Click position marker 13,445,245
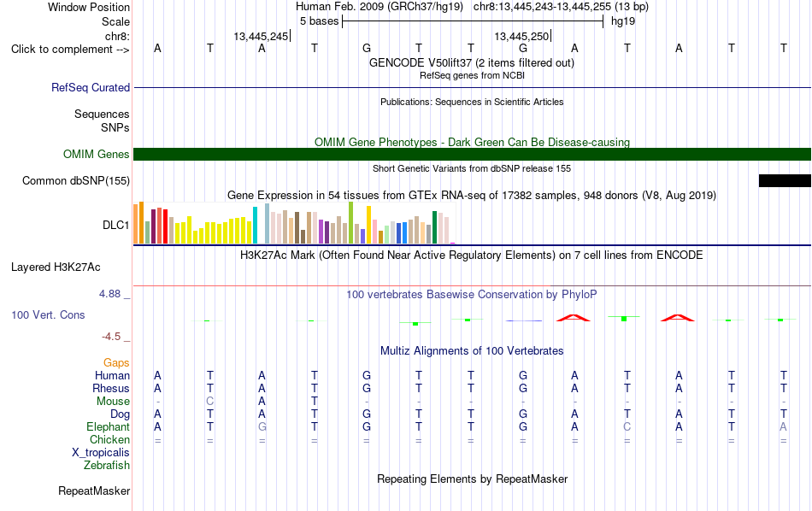This screenshot has width=812, height=511. click(261, 36)
